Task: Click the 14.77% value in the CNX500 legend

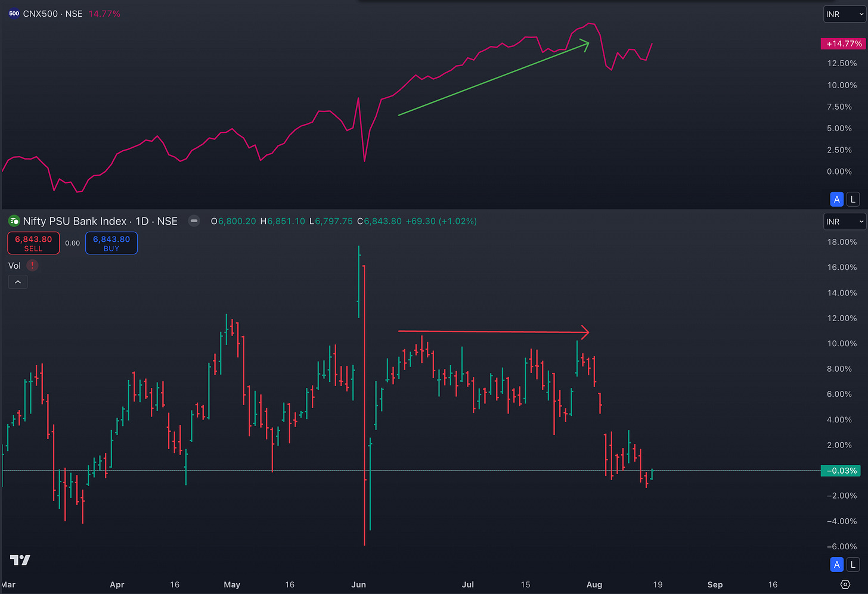Action: pyautogui.click(x=104, y=14)
